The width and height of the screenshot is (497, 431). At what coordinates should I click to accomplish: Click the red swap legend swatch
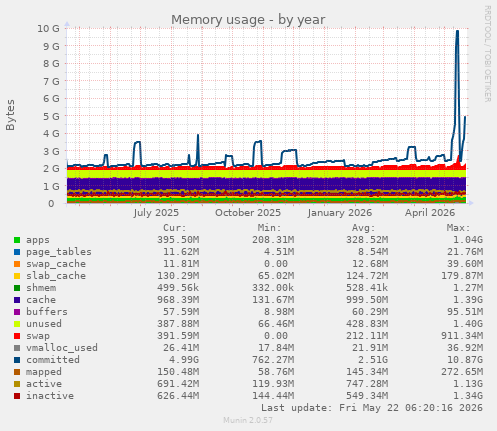17,336
